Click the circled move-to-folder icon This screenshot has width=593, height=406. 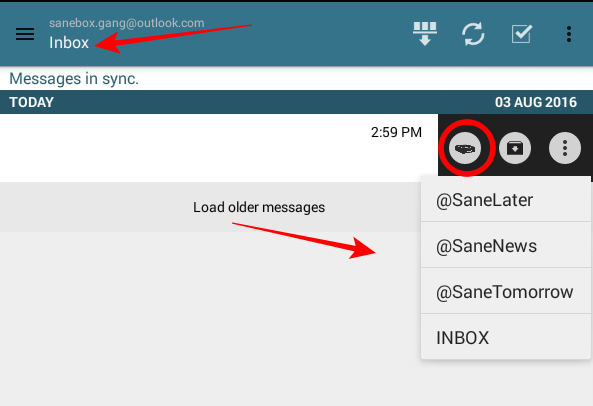(465, 148)
